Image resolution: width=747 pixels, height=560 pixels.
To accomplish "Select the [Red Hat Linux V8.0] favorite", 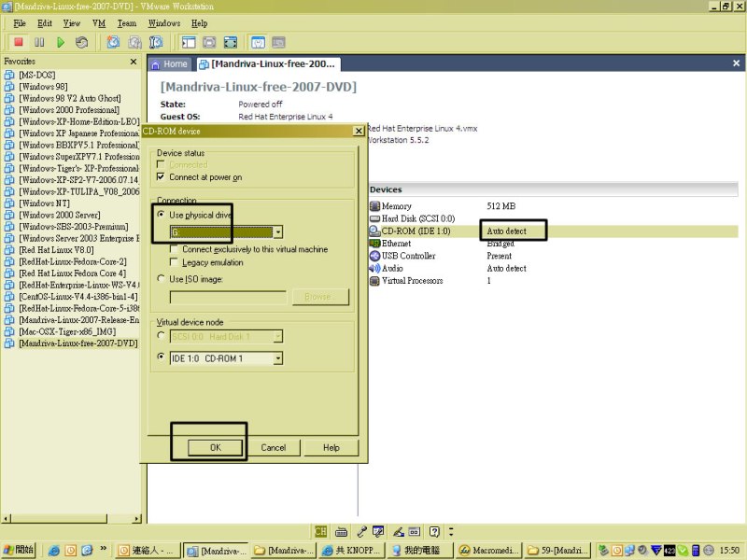I will [x=56, y=250].
